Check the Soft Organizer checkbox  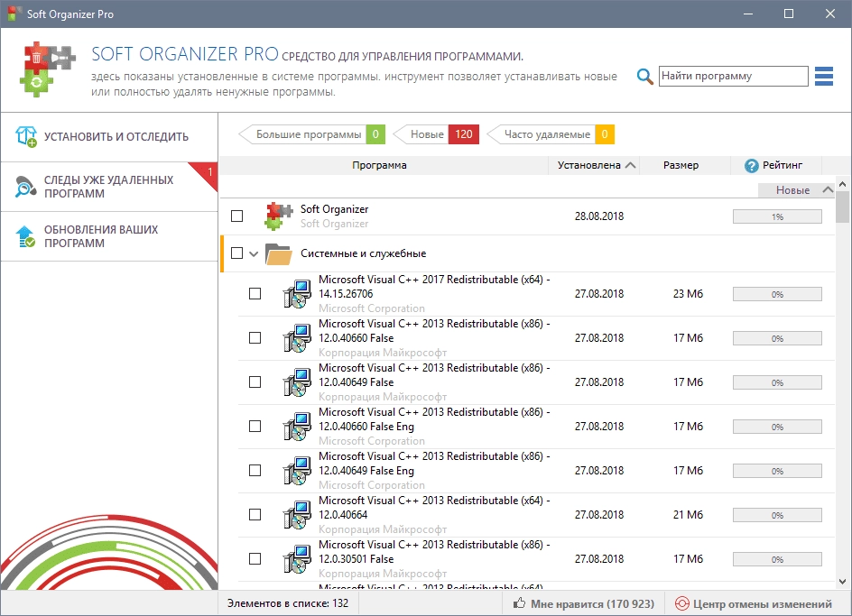(x=236, y=216)
